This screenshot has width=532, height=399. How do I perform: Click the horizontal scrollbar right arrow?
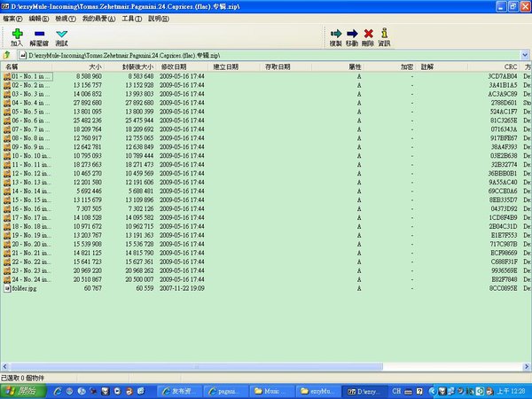527,366
